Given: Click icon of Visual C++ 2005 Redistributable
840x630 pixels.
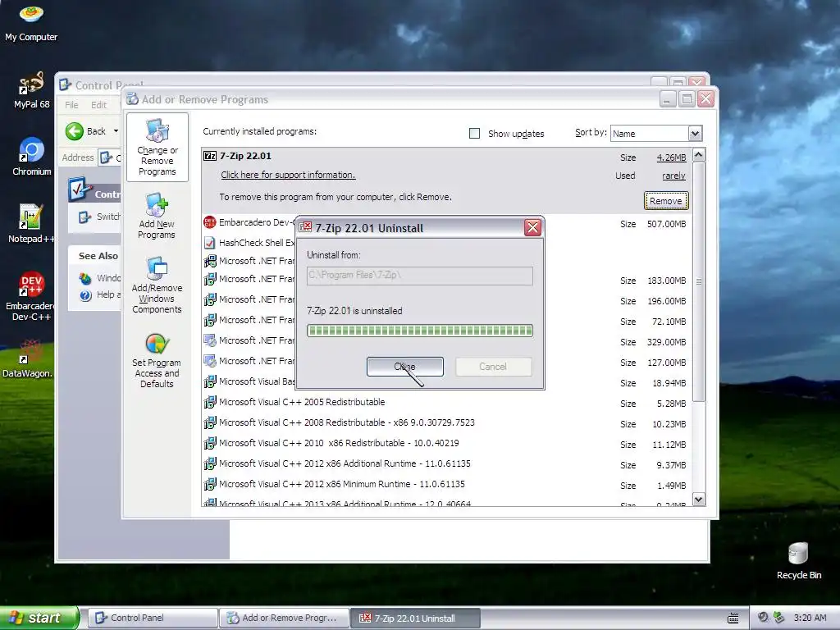Looking at the screenshot, I should pos(209,402).
